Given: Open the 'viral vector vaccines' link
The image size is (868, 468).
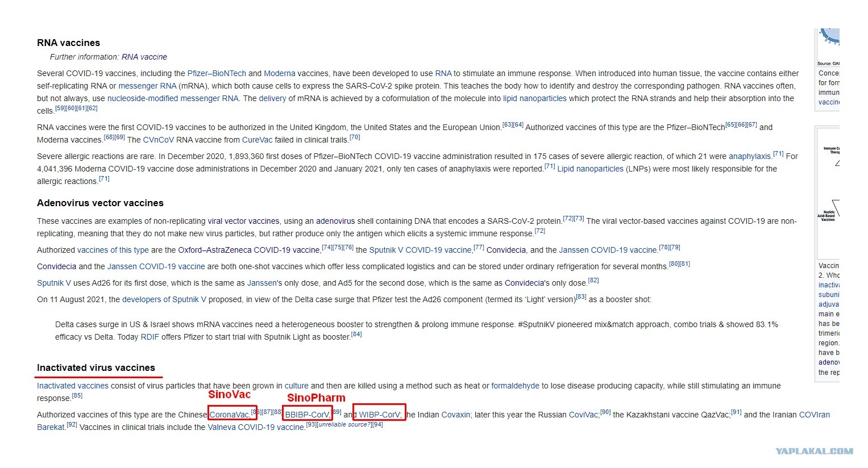Looking at the screenshot, I should (x=243, y=221).
